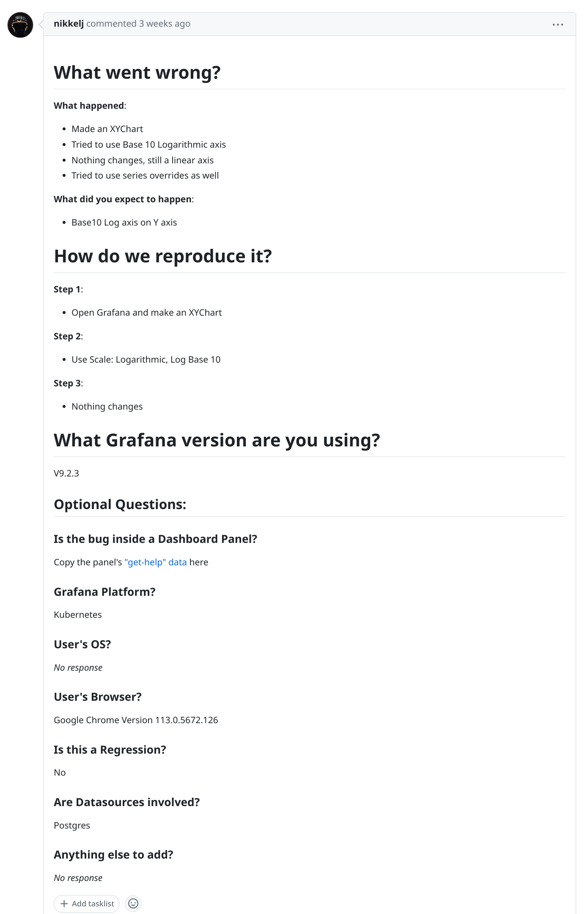
Task: Click the "Anything else to add?" heading
Action: pos(114,854)
